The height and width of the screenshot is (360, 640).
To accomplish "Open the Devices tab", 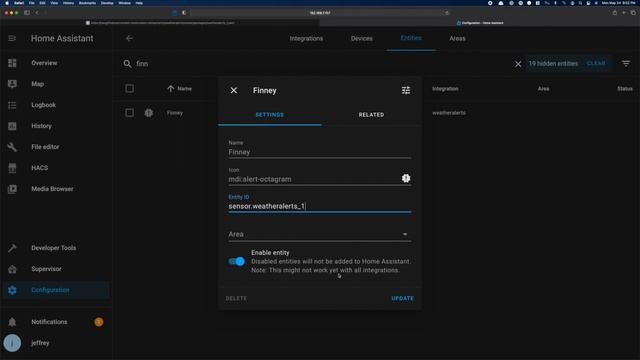I will point(362,38).
